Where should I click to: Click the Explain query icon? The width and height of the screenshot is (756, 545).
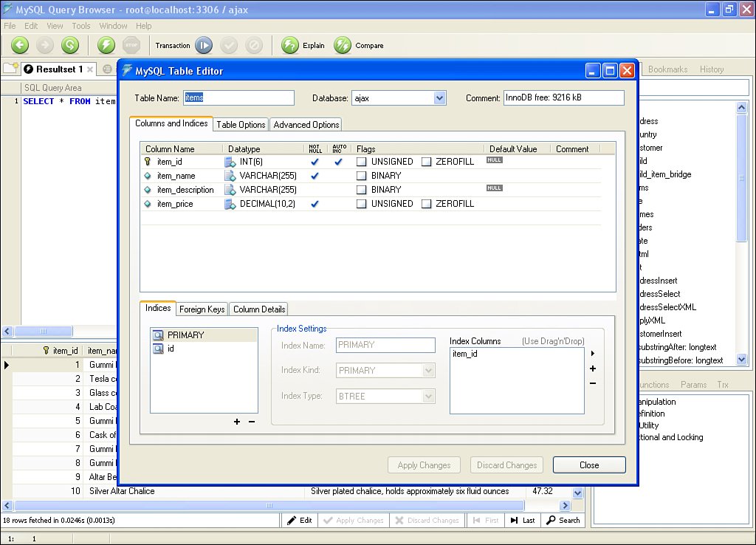coord(290,45)
